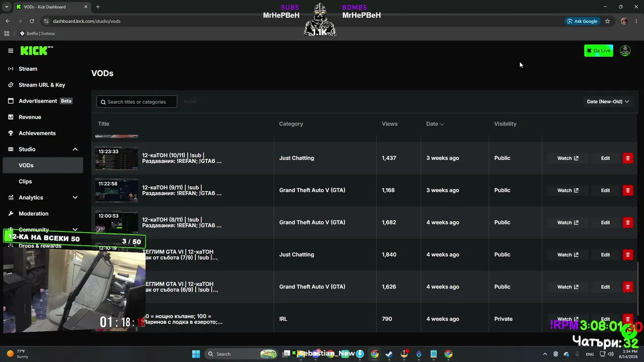644x362 pixels.
Task: View site information for dashboard.kick.com
Action: (x=46, y=21)
